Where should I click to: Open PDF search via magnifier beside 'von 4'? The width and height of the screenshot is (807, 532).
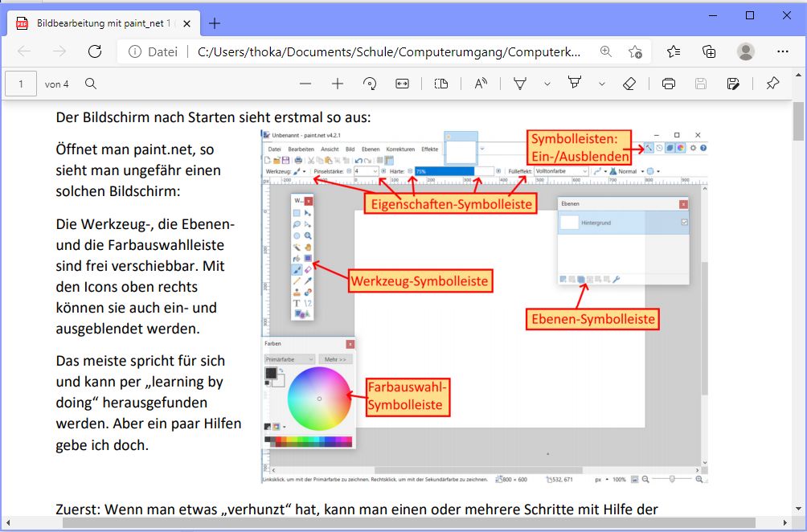pyautogui.click(x=91, y=84)
